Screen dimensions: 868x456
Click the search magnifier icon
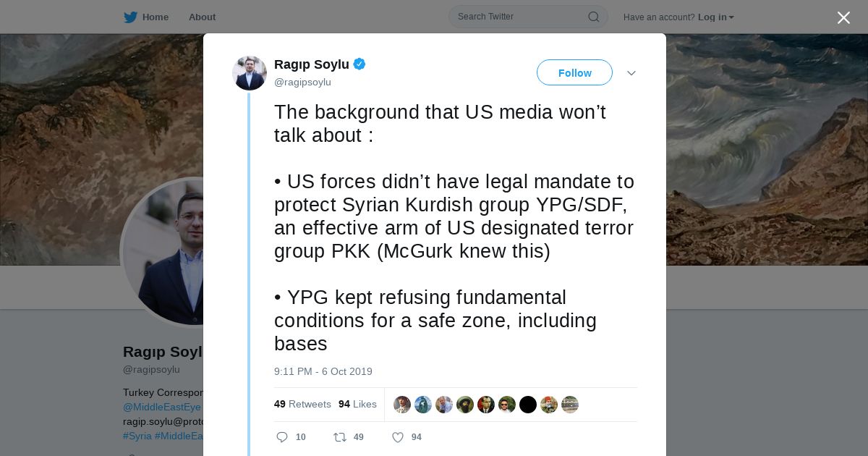[593, 17]
